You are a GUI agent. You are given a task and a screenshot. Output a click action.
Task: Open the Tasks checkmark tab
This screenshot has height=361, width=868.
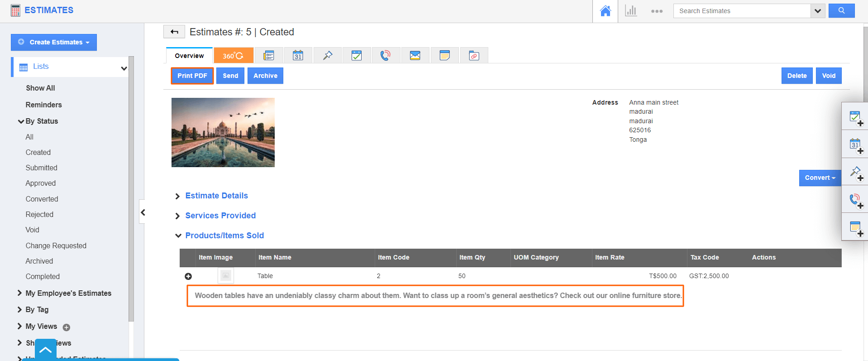(x=357, y=55)
